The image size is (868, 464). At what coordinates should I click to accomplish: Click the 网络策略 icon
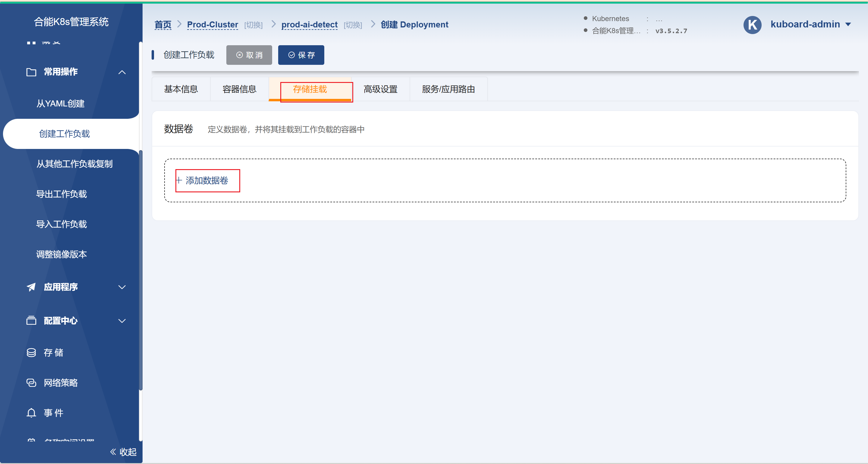(x=31, y=383)
